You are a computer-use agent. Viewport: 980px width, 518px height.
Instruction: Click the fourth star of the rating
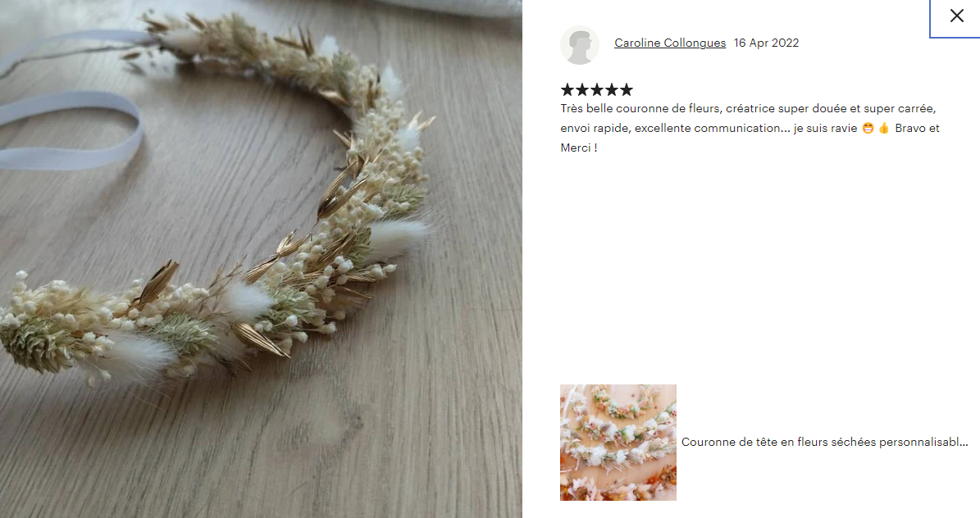coord(612,90)
